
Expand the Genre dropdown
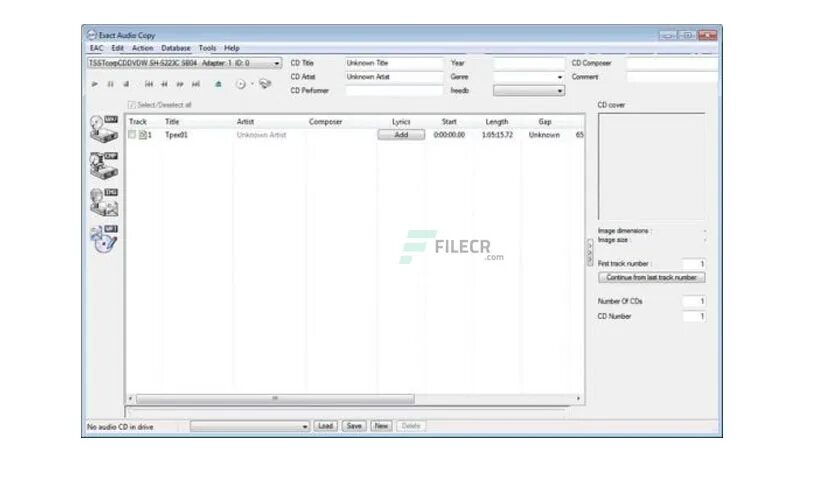[559, 77]
